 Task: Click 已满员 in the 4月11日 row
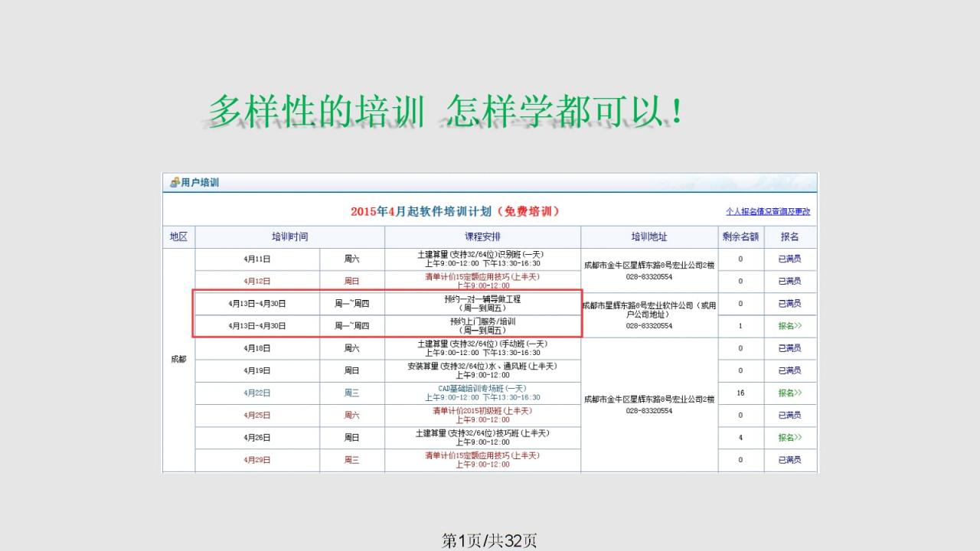790,259
